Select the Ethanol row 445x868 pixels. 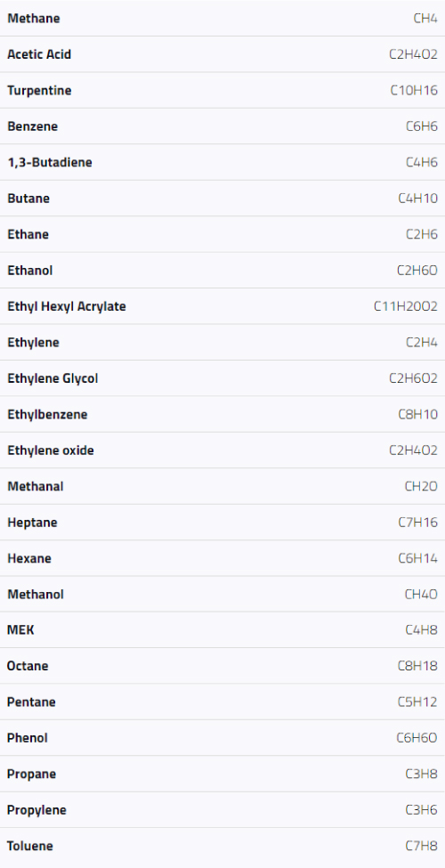click(x=222, y=270)
